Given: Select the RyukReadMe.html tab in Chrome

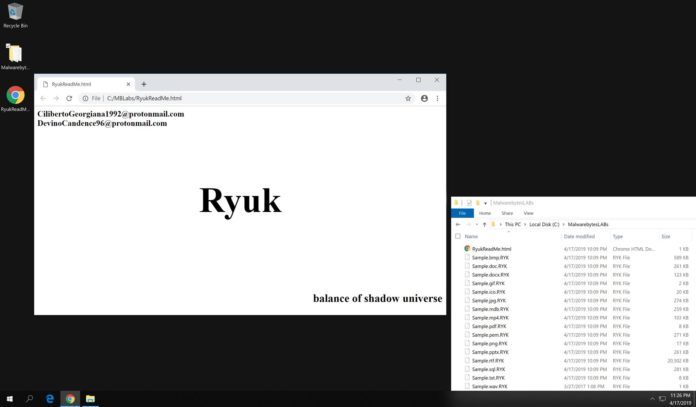Looking at the screenshot, I should (86, 84).
